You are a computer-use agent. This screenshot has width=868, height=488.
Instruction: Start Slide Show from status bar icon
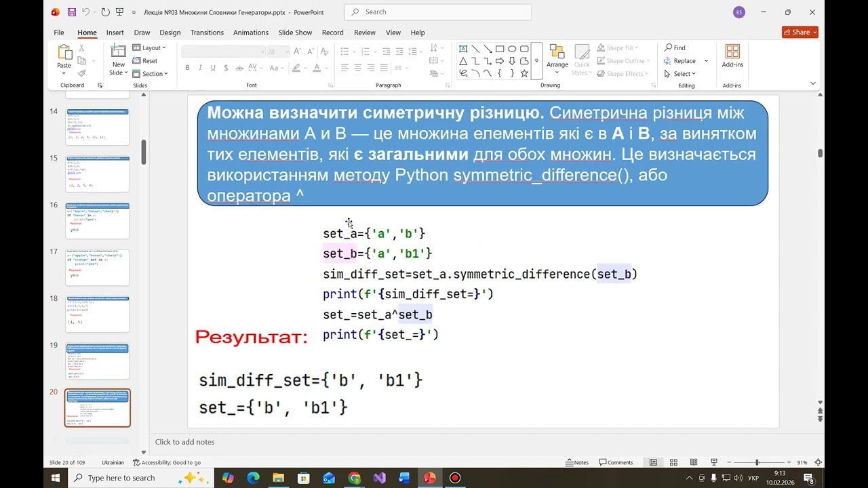coord(713,462)
